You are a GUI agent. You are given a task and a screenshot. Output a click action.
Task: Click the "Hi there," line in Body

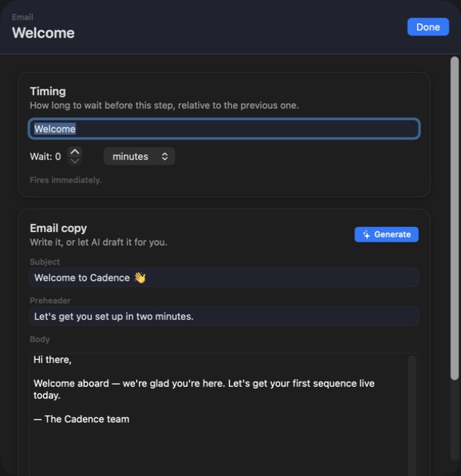(53, 360)
